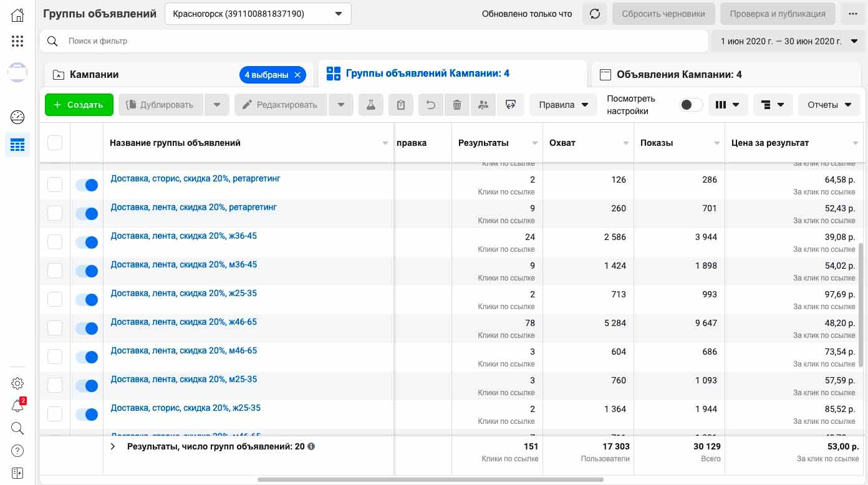Sort by the Охват column header
Viewport: 868px width, 485px height.
tap(588, 143)
